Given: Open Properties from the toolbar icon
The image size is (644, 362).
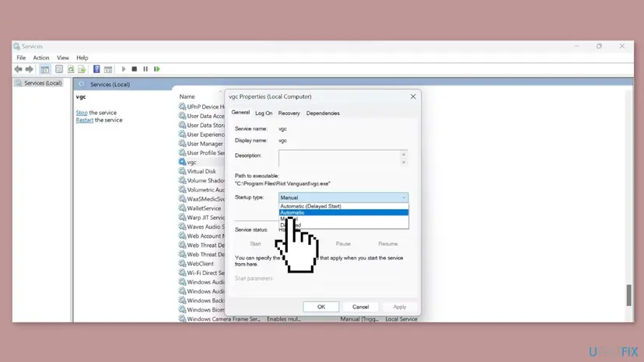Looking at the screenshot, I should click(x=59, y=69).
